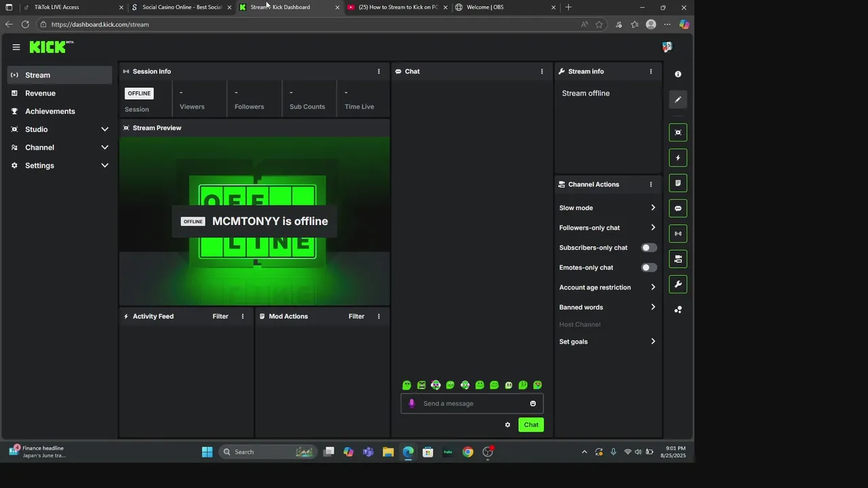Screen dimensions: 868x488
Task: Click the chat bubble icon in the right sidebar
Action: coord(678,208)
